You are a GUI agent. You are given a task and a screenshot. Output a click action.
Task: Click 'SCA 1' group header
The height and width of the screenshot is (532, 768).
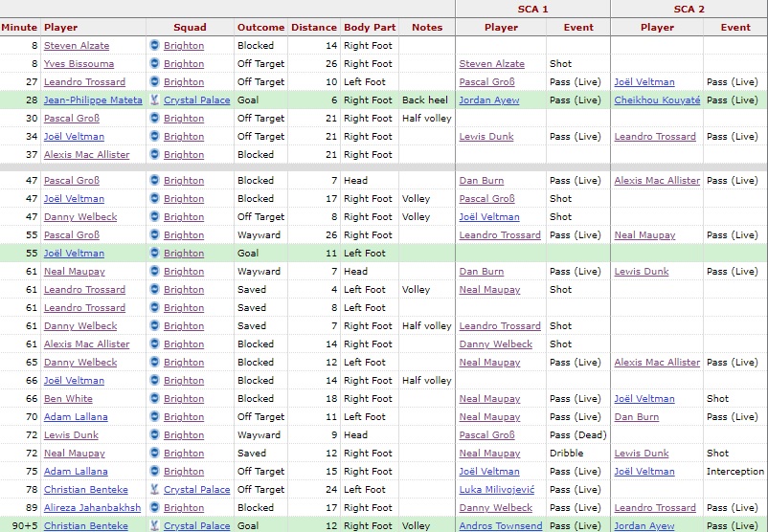pyautogui.click(x=532, y=9)
